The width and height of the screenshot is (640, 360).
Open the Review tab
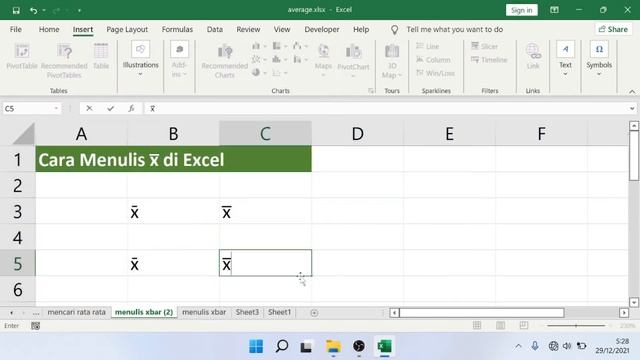click(x=248, y=29)
